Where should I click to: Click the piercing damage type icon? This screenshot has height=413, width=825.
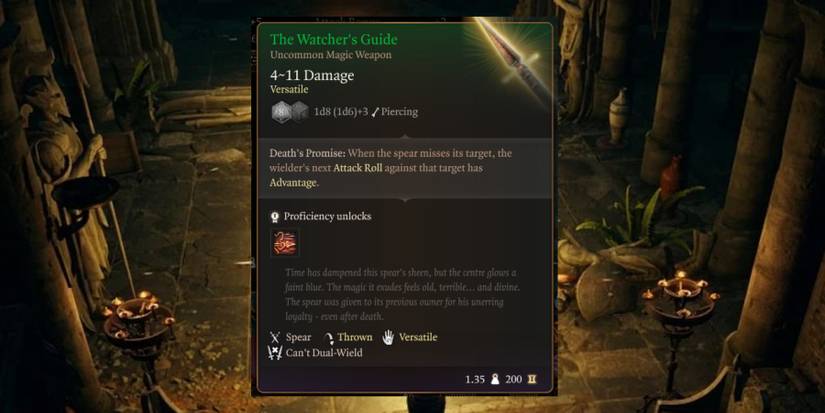coord(375,112)
